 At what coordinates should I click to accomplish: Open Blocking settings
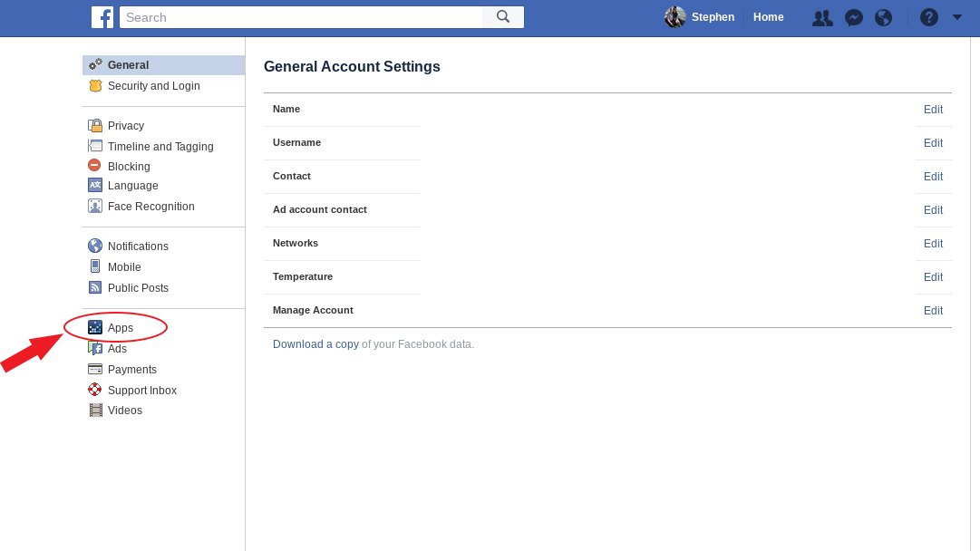(129, 166)
